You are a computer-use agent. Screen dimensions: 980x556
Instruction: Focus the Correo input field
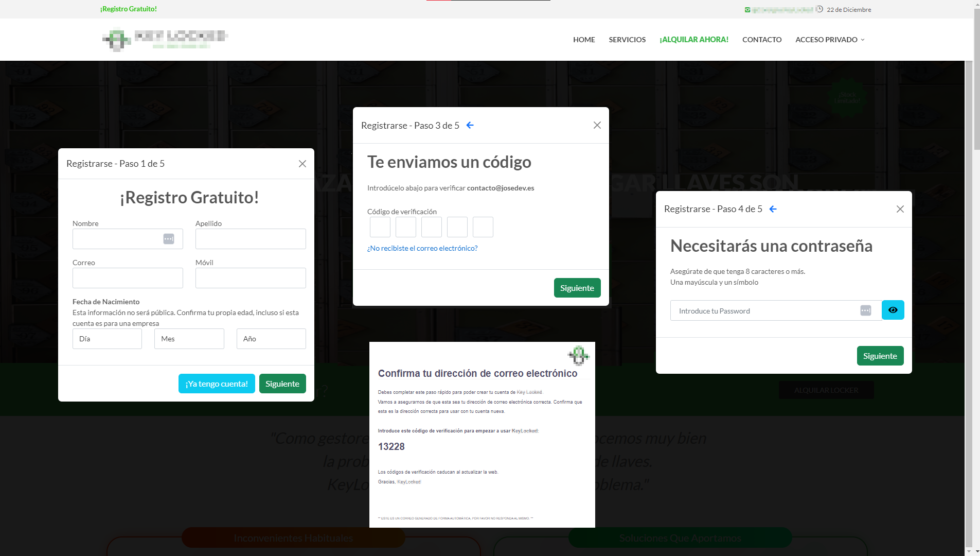[128, 278]
